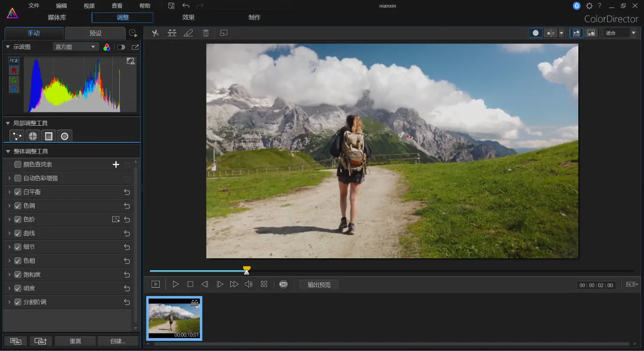Select the pen tool in the adjustment toolbar
This screenshot has height=351, width=644.
[188, 33]
